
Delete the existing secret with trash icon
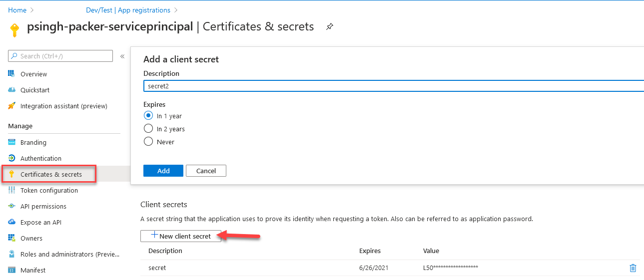(x=633, y=268)
